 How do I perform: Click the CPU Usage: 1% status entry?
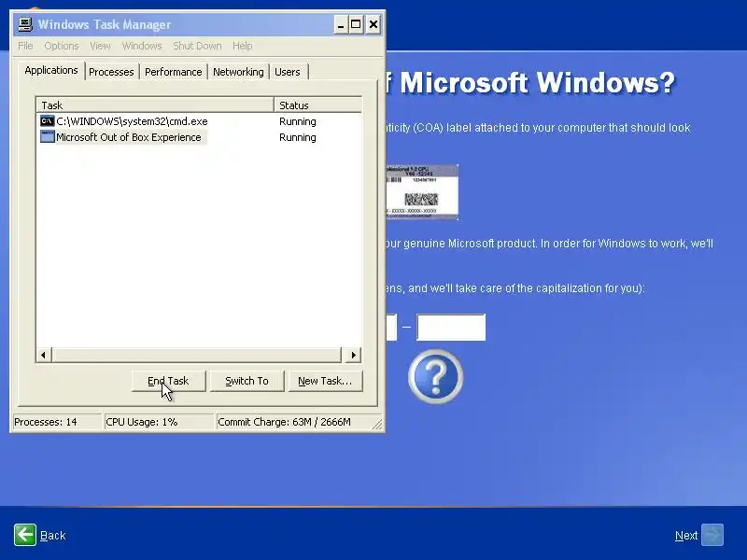tap(158, 422)
